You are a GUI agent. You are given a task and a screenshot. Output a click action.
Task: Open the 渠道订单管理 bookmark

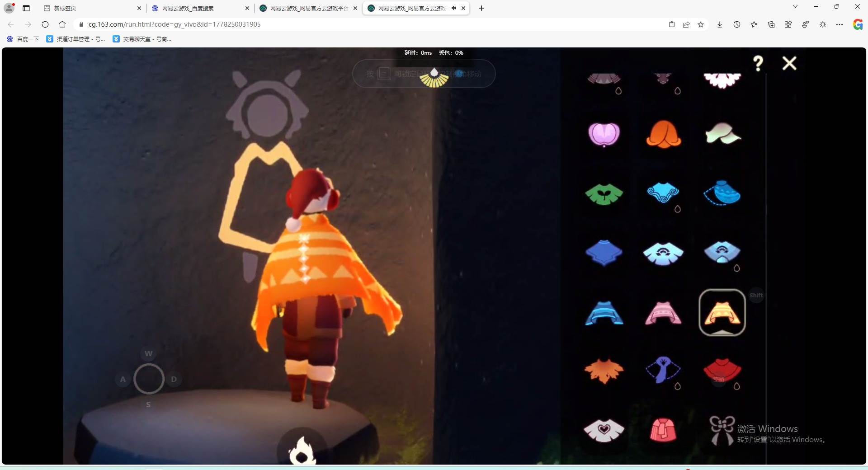pos(76,39)
